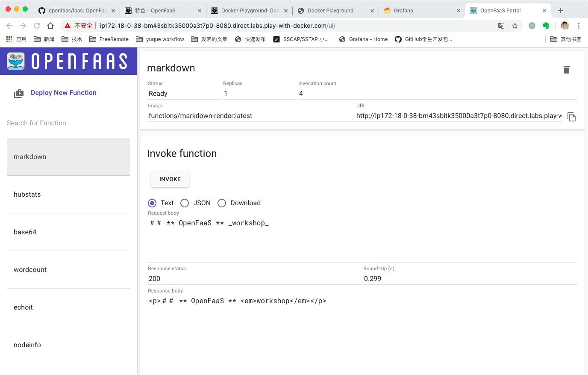The image size is (588, 375).
Task: Click the OpenFaaS whale logo
Action: coord(16,61)
